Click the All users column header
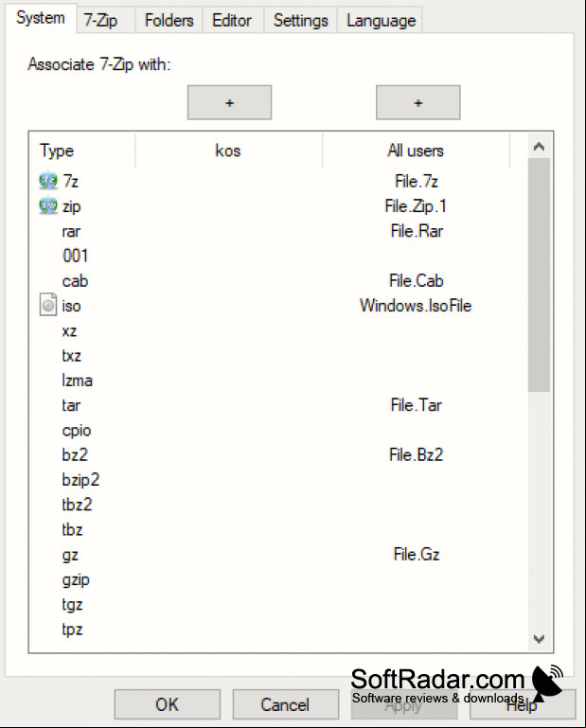This screenshot has width=586, height=728. pos(416,151)
